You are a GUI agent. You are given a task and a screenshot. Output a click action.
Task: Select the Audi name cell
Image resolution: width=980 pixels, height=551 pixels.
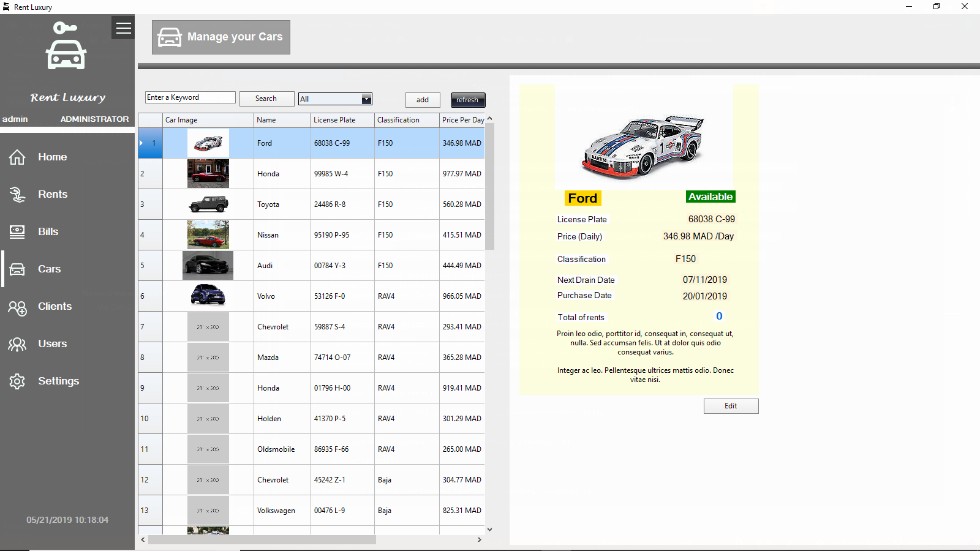[282, 266]
